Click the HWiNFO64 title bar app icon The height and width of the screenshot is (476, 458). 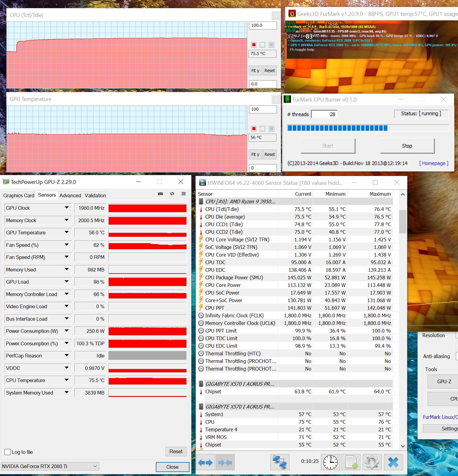tap(202, 183)
